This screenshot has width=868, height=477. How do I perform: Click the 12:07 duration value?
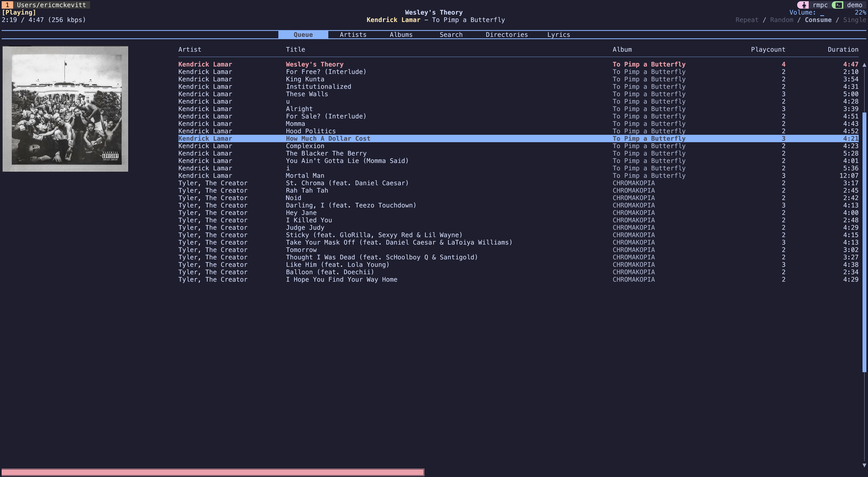(849, 176)
